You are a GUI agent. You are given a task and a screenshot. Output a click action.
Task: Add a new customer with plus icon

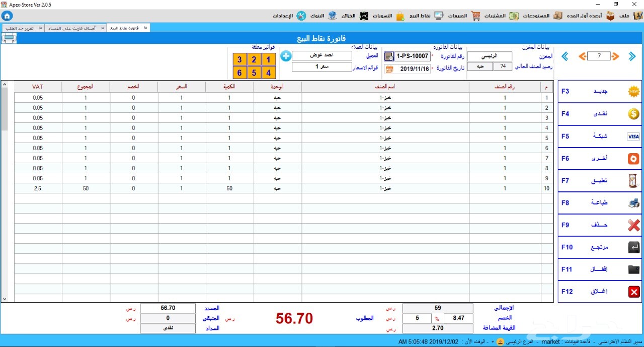click(x=286, y=56)
